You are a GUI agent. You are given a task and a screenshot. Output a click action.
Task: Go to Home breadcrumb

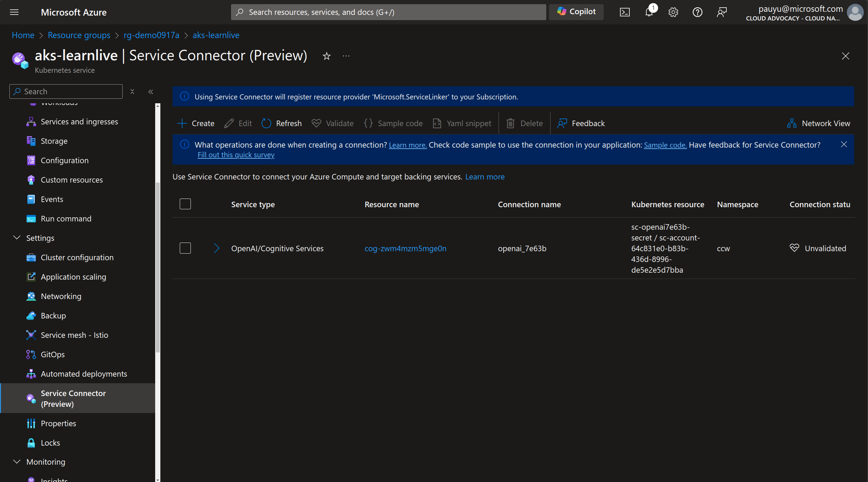[23, 35]
